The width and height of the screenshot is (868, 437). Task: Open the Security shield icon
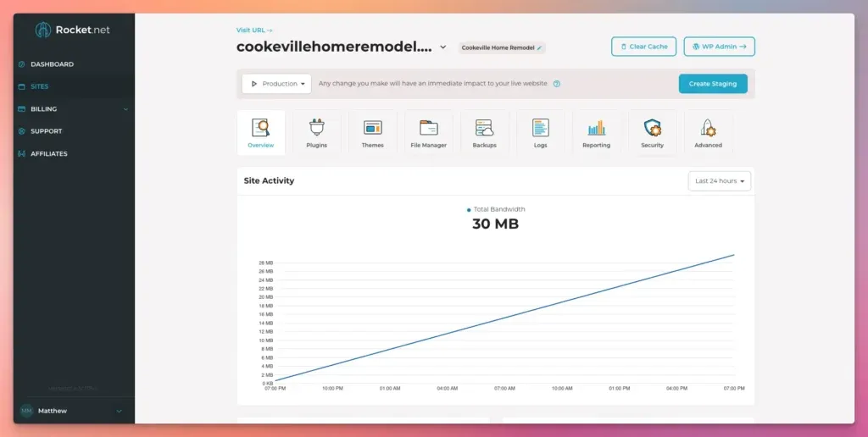coord(652,133)
